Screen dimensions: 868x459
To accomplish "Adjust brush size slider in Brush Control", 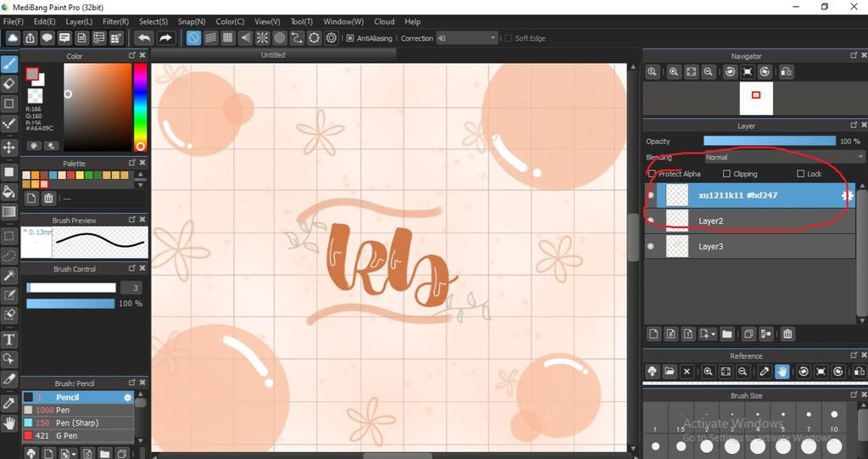I will [x=71, y=288].
